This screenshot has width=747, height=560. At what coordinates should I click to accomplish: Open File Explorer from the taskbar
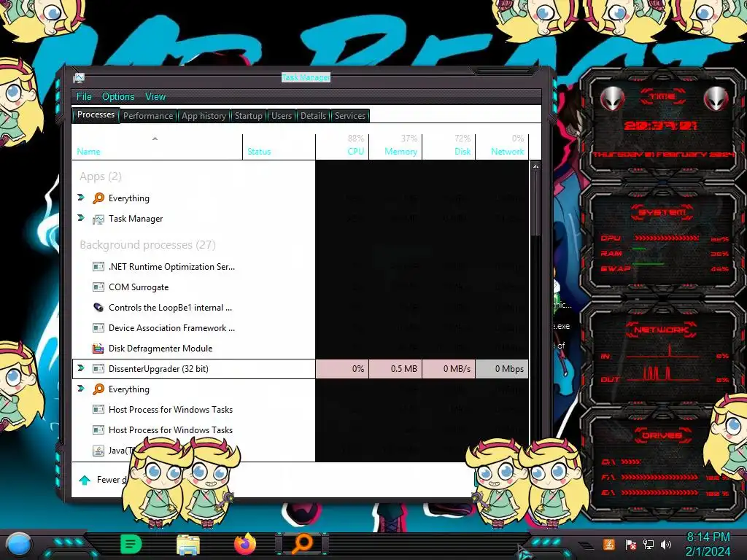(x=188, y=545)
